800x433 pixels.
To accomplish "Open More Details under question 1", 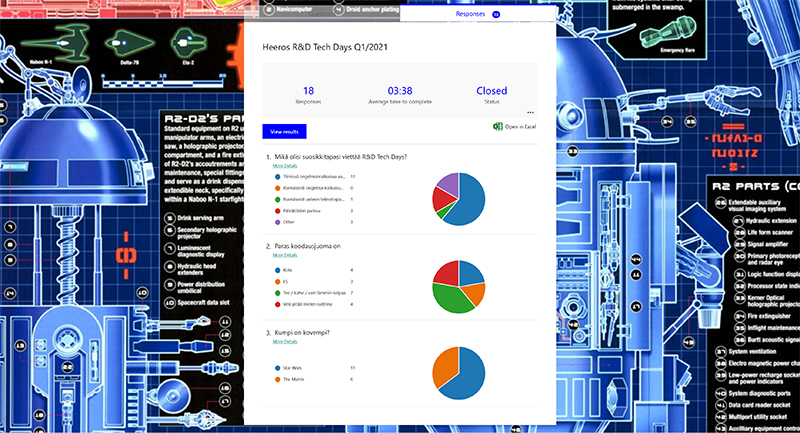I will click(285, 166).
